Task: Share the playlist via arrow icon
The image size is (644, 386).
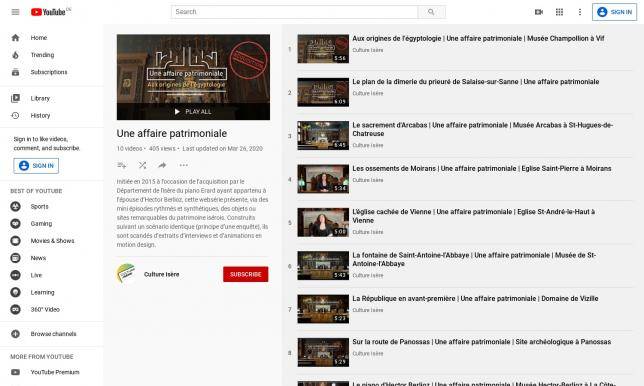Action: point(162,165)
